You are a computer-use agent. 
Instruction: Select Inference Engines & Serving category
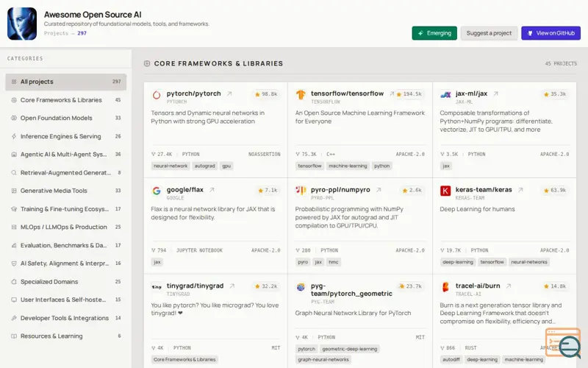tap(66, 136)
